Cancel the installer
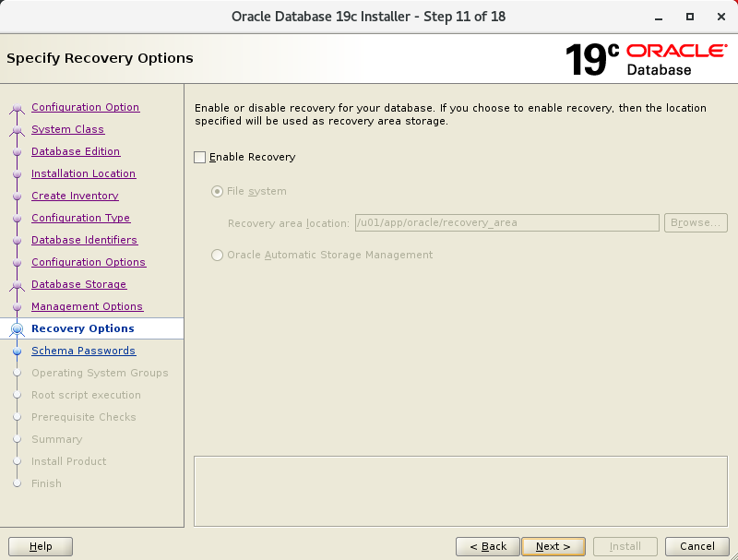Image resolution: width=738 pixels, height=560 pixels. 697,546
